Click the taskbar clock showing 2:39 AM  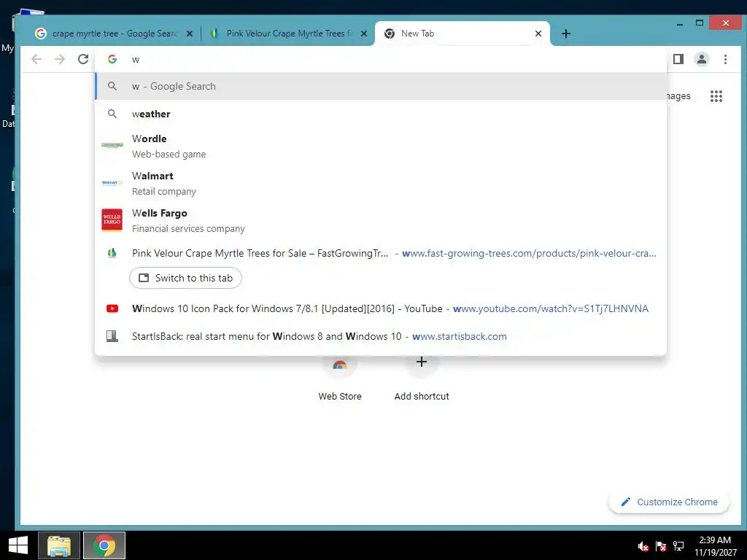pyautogui.click(x=716, y=546)
